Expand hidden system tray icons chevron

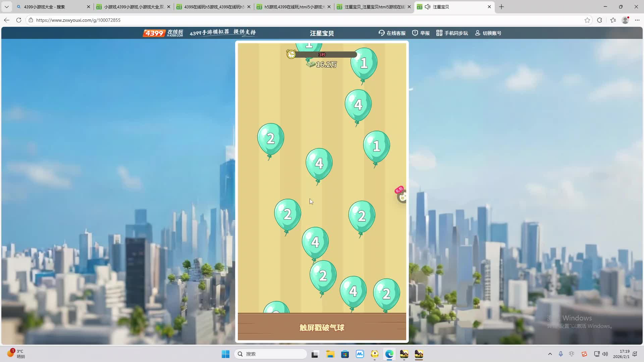pos(550,354)
